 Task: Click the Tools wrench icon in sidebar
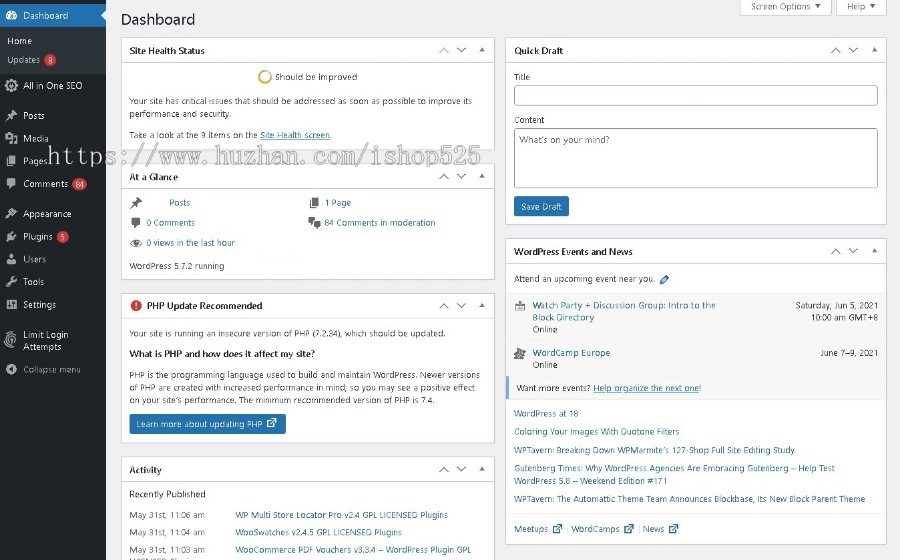coord(11,282)
